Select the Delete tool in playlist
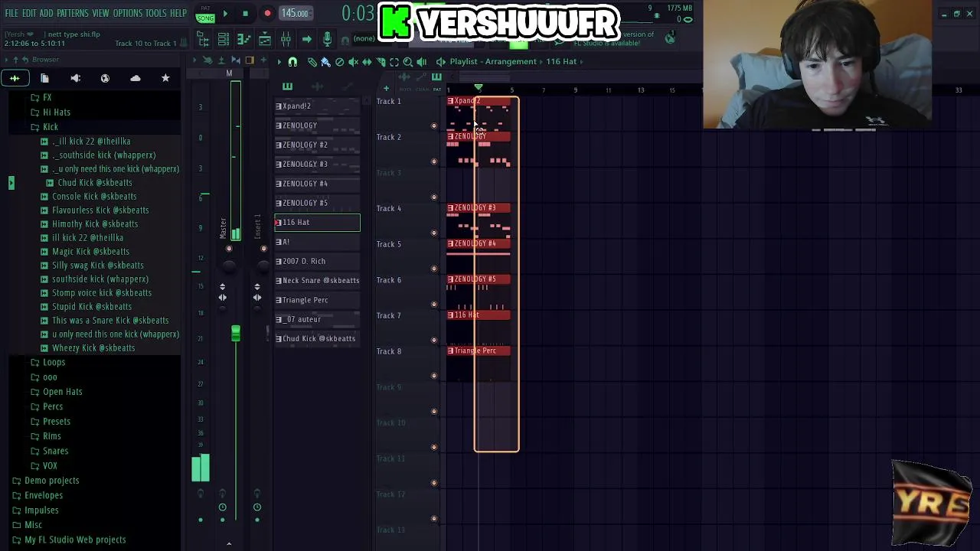Image resolution: width=980 pixels, height=551 pixels. click(339, 61)
